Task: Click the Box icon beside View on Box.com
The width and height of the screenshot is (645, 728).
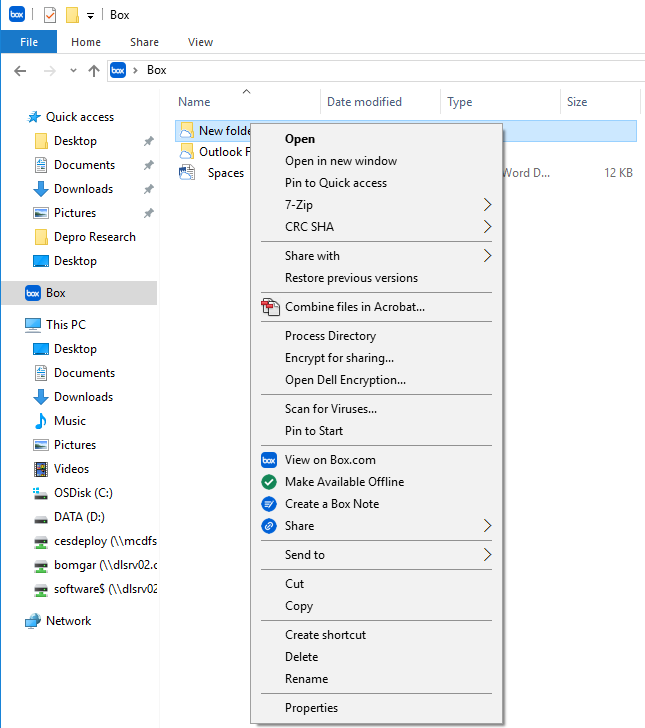Action: click(268, 460)
